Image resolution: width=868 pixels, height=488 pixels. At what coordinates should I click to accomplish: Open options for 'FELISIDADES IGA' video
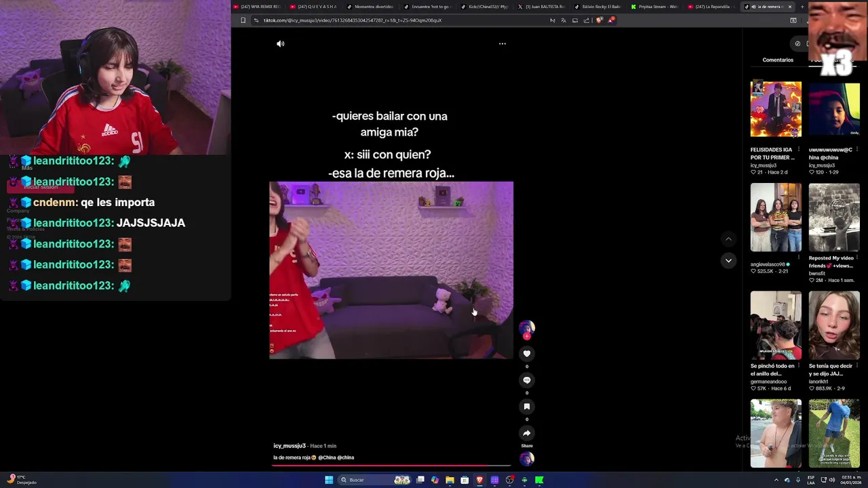click(x=799, y=150)
